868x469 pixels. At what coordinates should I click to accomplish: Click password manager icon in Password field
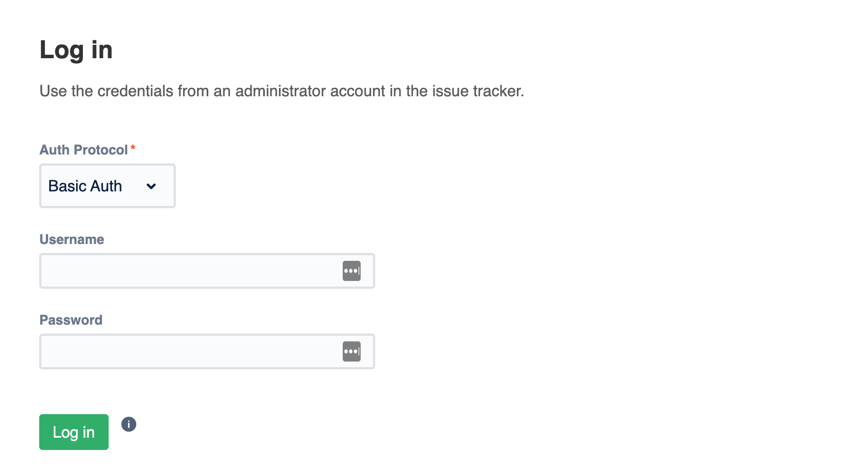tap(352, 351)
